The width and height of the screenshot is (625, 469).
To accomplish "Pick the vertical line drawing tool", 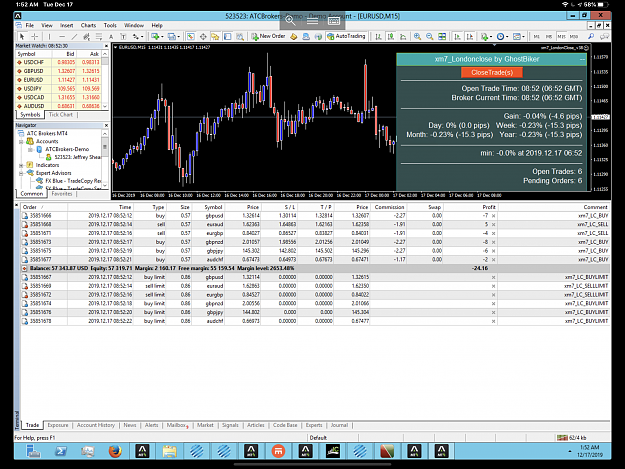I will tap(49, 37).
